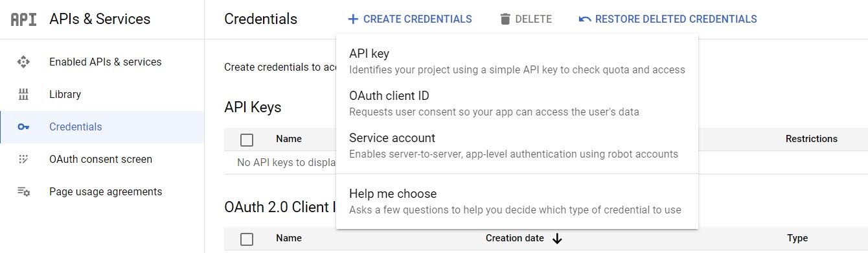Click the Type column header
Screen dimensions: 868x253
click(797, 239)
